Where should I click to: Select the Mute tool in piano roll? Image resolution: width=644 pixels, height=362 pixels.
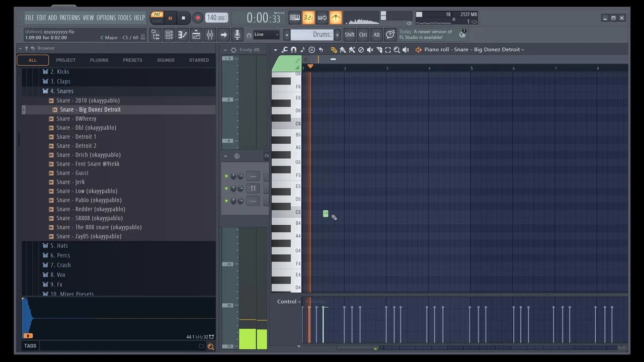click(x=370, y=50)
